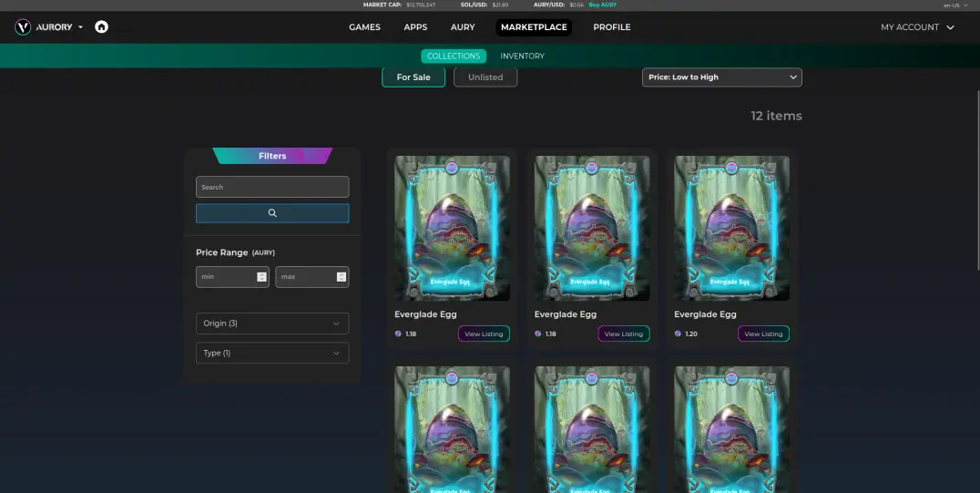
Task: Expand the Aurory logo dropdown arrow
Action: (x=81, y=27)
